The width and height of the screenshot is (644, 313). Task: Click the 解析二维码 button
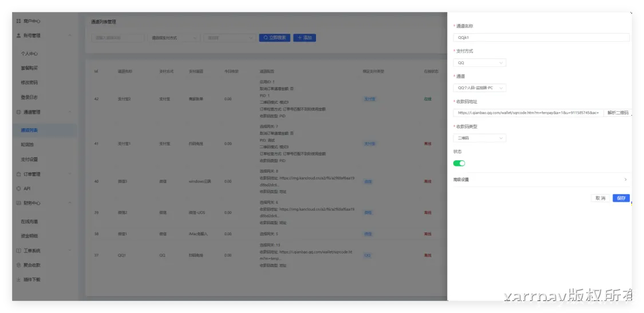618,113
